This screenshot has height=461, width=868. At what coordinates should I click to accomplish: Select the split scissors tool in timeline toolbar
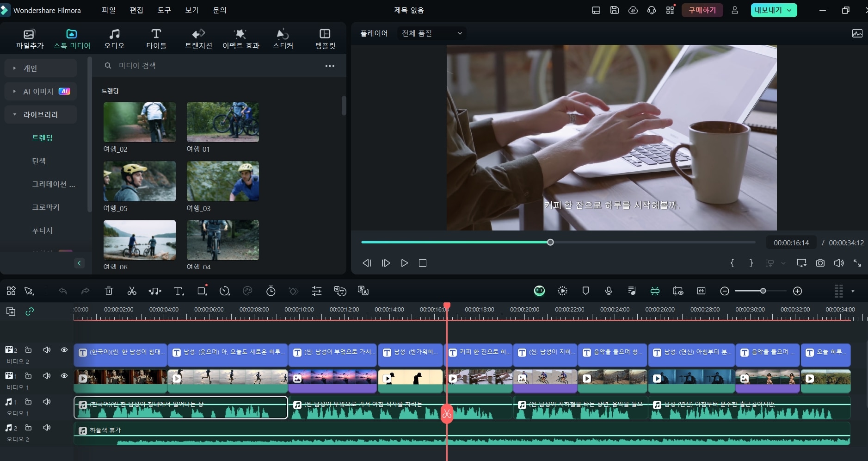tap(132, 291)
